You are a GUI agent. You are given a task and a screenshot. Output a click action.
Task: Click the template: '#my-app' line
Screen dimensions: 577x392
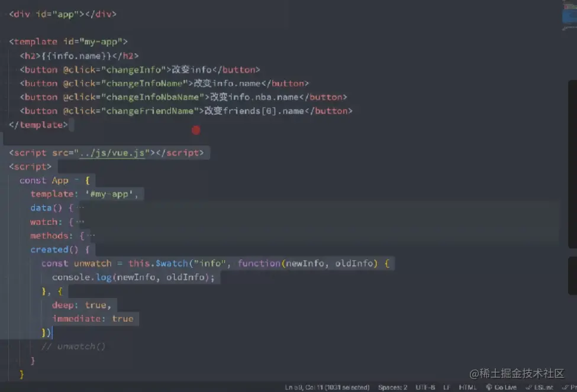pos(84,194)
